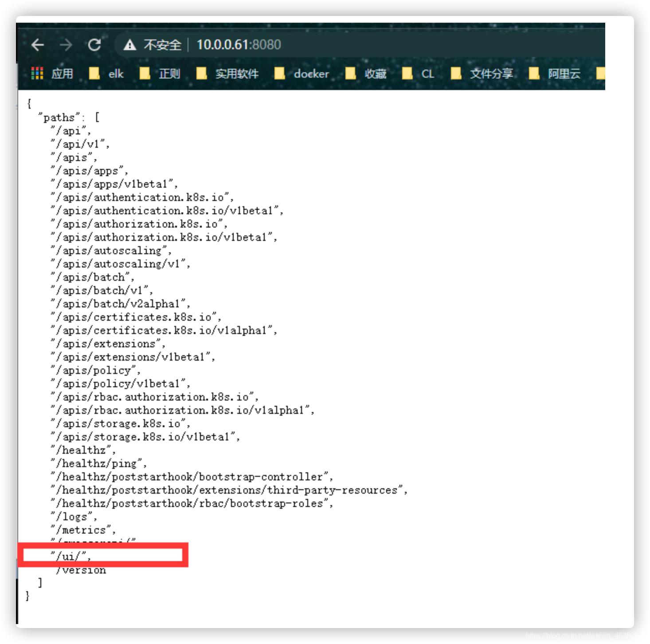Reload the page with refresh icon
The height and width of the screenshot is (644, 650).
(x=94, y=45)
